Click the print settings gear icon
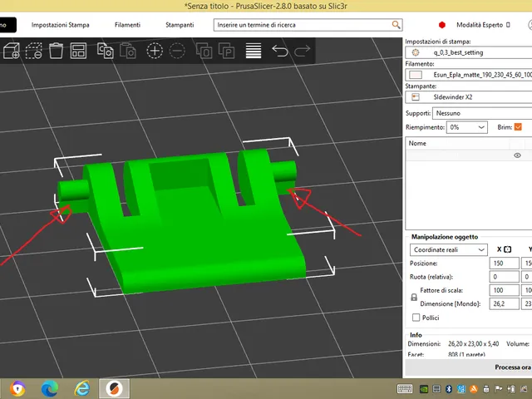Screen dimensions: 532x399 416,52
